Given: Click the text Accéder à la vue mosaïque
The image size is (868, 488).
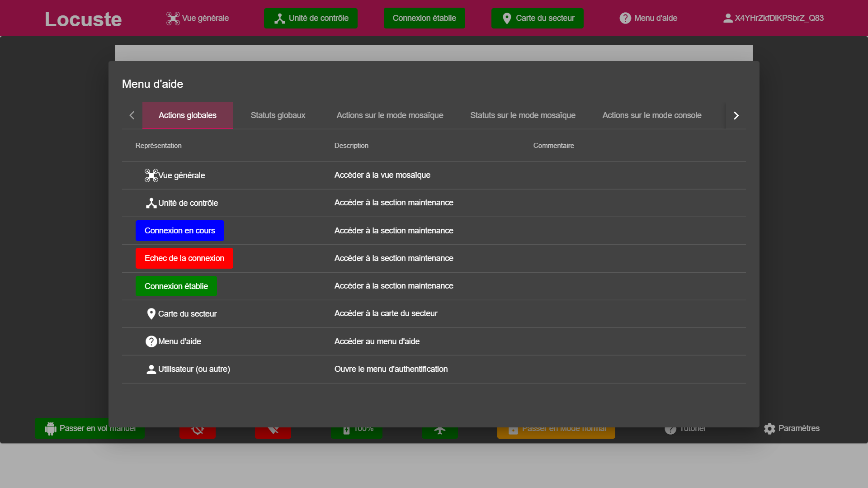Looking at the screenshot, I should point(382,175).
